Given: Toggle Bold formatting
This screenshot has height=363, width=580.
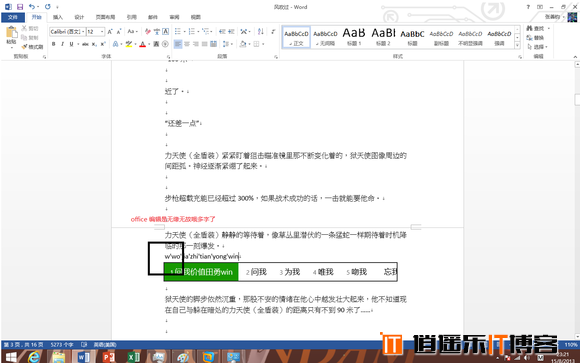Looking at the screenshot, I should [x=54, y=44].
